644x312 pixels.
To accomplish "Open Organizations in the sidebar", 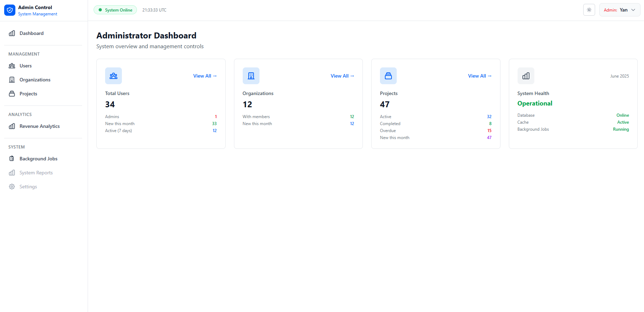I will click(43, 80).
